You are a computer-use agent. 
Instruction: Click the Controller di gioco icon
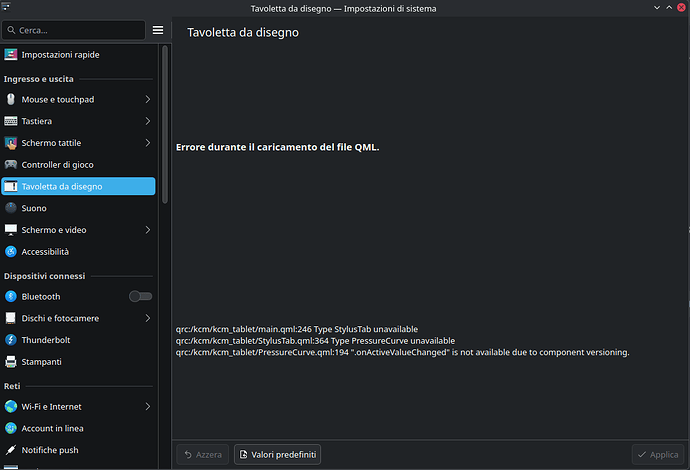click(x=11, y=164)
